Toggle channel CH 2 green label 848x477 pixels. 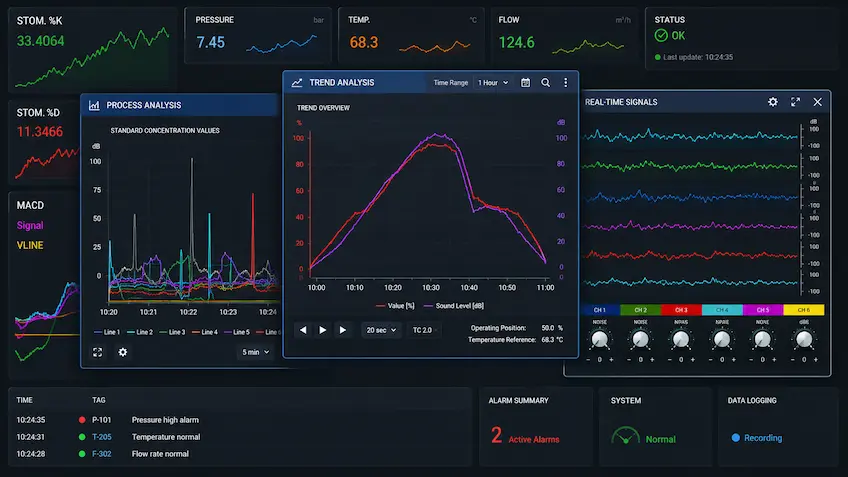[x=641, y=310]
